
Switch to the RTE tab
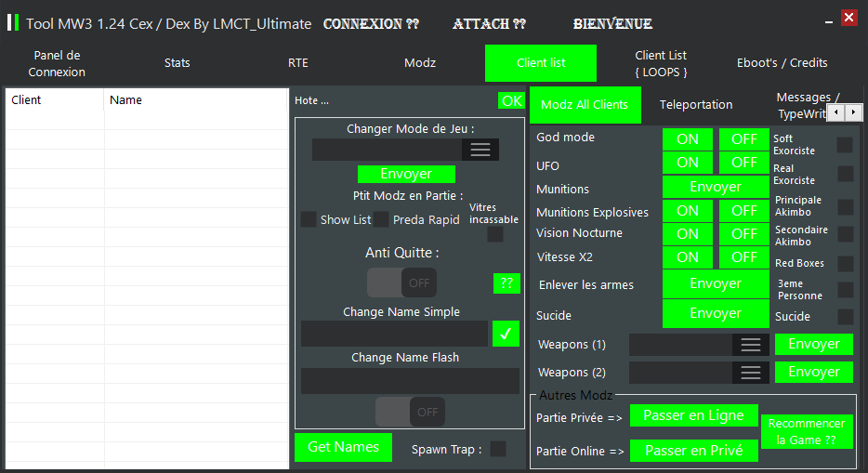[x=297, y=63]
